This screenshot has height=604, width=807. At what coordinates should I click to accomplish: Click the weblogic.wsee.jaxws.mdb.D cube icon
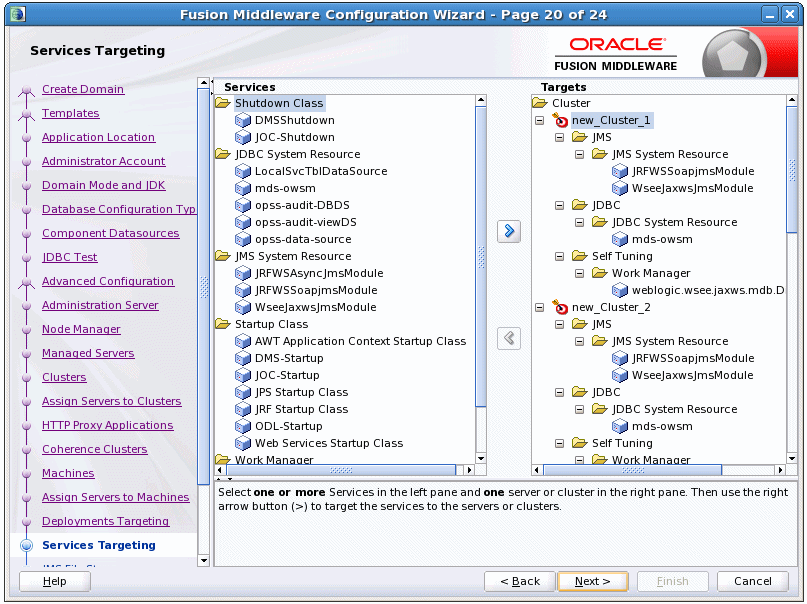click(620, 290)
